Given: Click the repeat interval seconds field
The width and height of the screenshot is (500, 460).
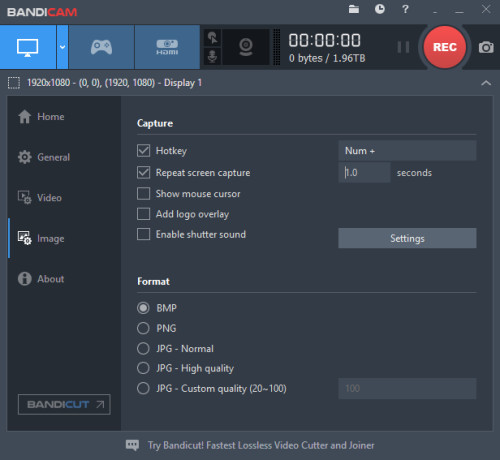Looking at the screenshot, I should pyautogui.click(x=364, y=173).
